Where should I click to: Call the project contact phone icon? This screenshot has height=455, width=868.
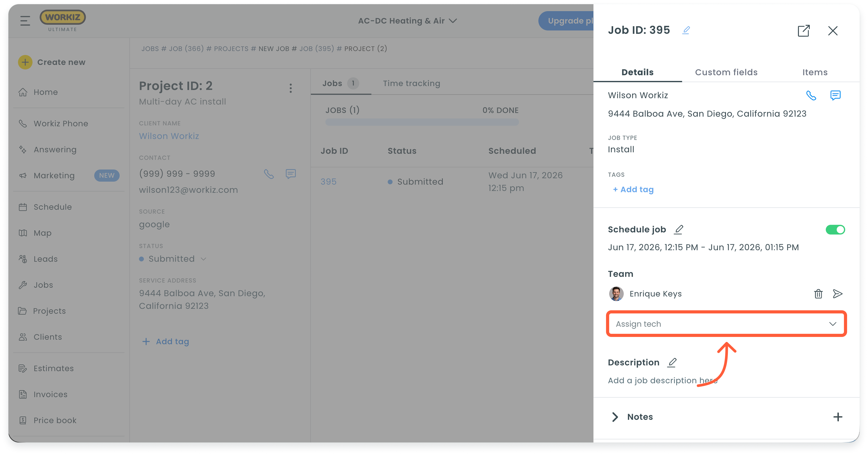(269, 174)
